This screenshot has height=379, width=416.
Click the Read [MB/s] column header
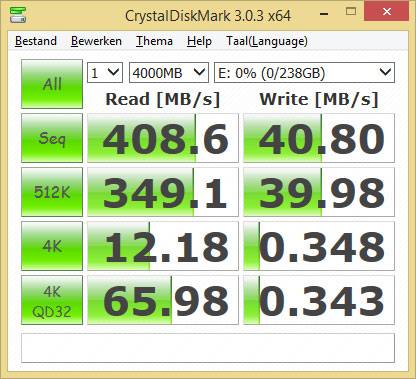tap(163, 99)
